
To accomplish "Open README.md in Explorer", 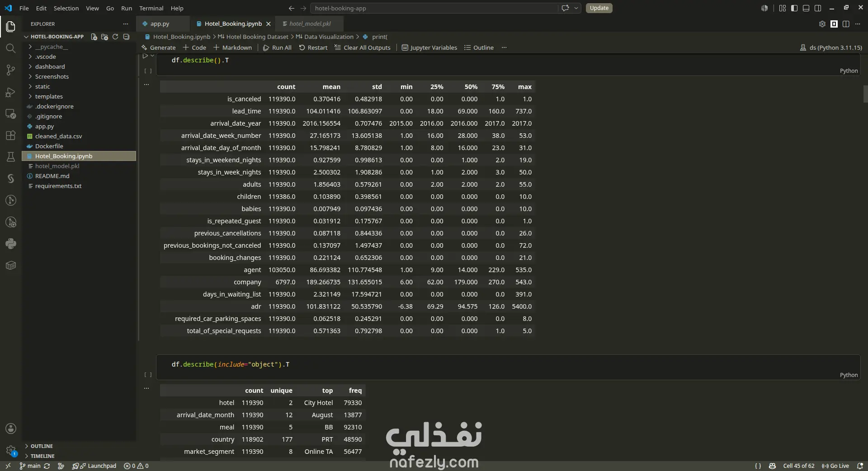I will click(79, 176).
